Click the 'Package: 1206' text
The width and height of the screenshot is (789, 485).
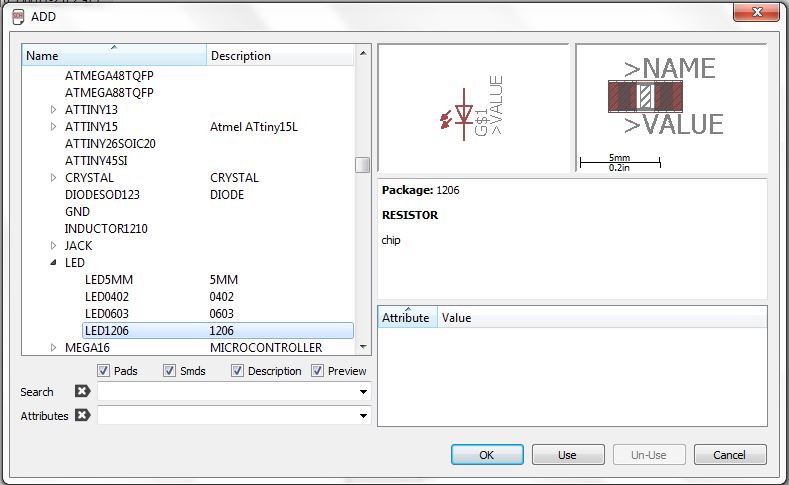tap(421, 190)
